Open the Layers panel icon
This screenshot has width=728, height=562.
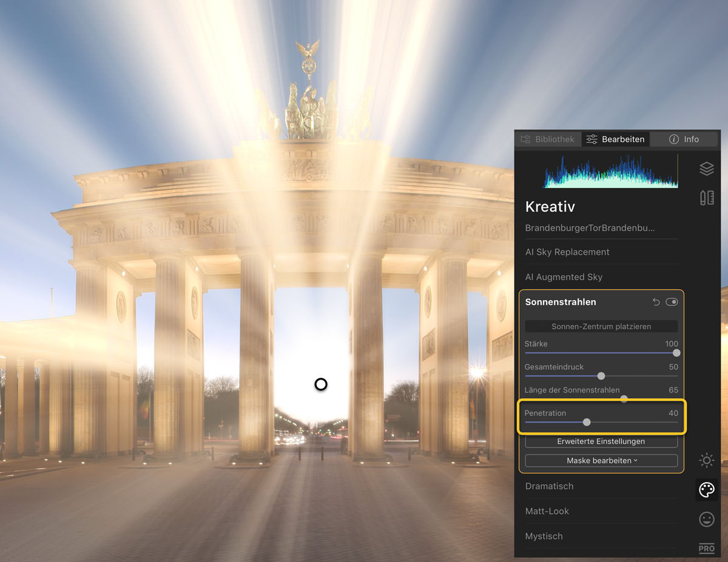(707, 169)
